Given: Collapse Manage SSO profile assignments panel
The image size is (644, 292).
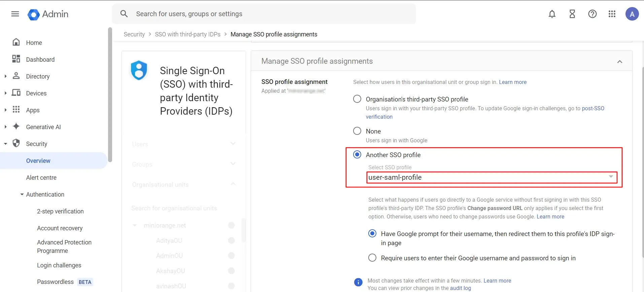Looking at the screenshot, I should pos(620,61).
